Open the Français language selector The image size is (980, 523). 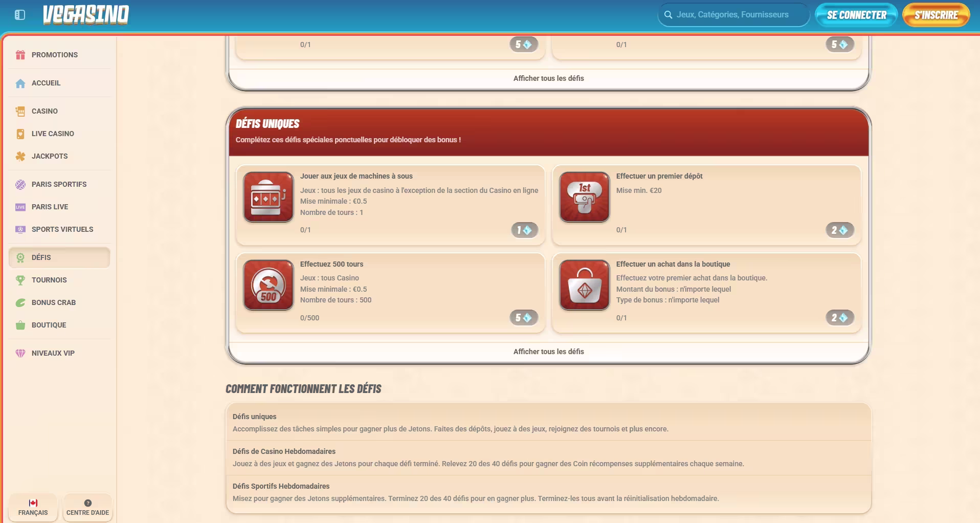33,508
